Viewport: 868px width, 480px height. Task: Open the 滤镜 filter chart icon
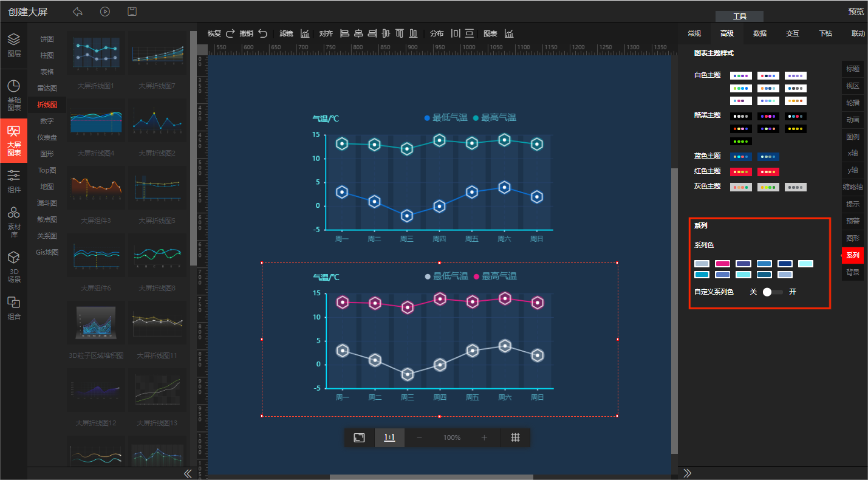pos(305,33)
